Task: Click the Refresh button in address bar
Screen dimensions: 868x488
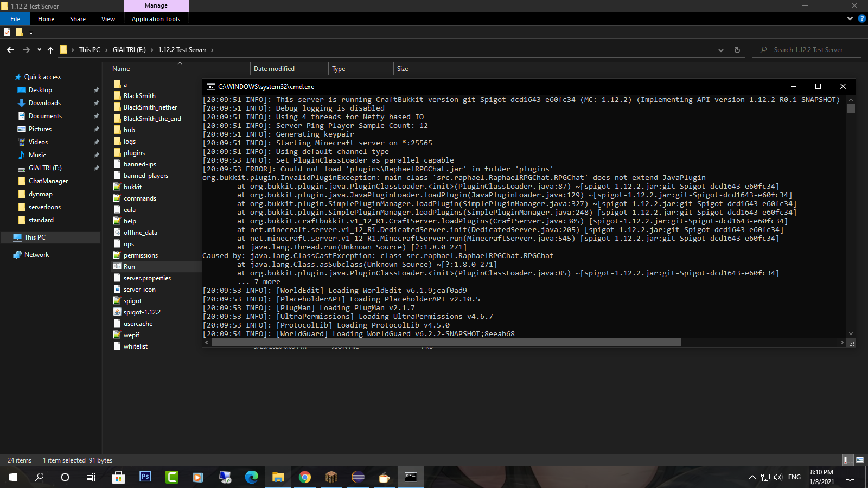Action: click(x=737, y=50)
